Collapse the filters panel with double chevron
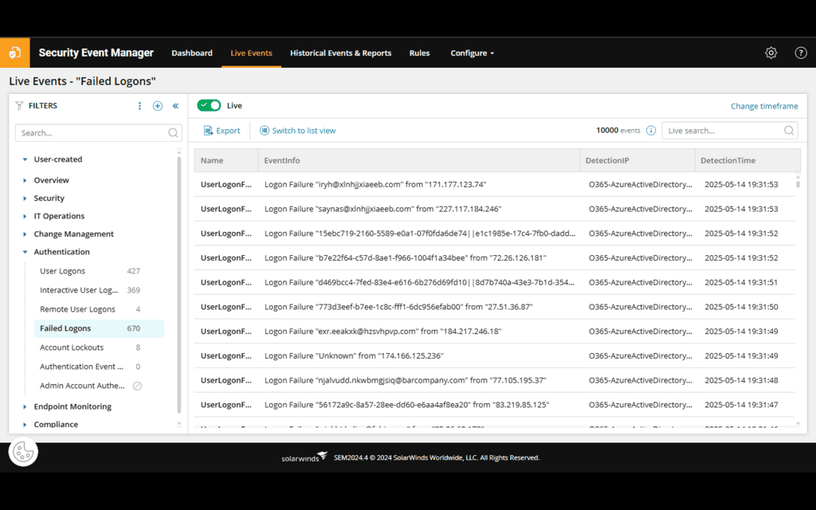The width and height of the screenshot is (816, 510). pyautogui.click(x=175, y=106)
